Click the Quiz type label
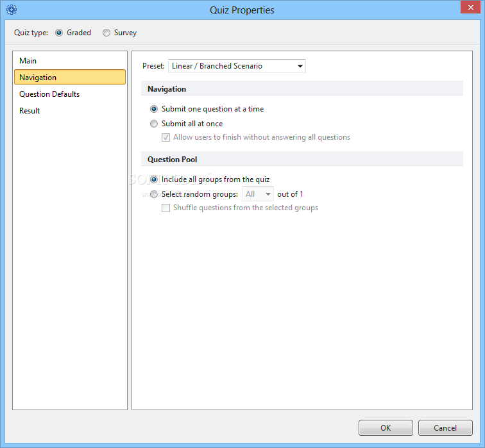The height and width of the screenshot is (448, 485). tap(31, 33)
